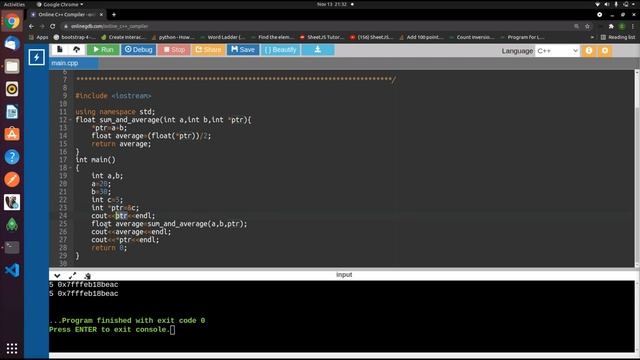Image resolution: width=640 pixels, height=360 pixels.
Task: Launch Google Chrome from the dock
Action: (x=12, y=21)
